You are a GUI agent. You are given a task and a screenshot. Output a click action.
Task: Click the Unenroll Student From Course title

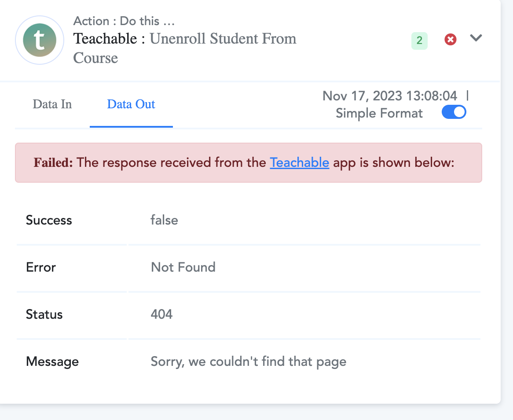185,48
